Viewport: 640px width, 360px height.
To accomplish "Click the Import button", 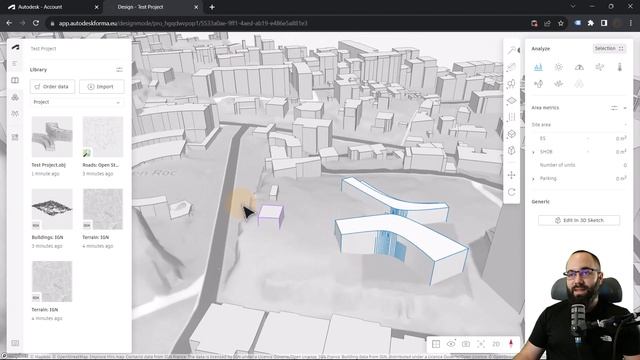I will point(101,87).
